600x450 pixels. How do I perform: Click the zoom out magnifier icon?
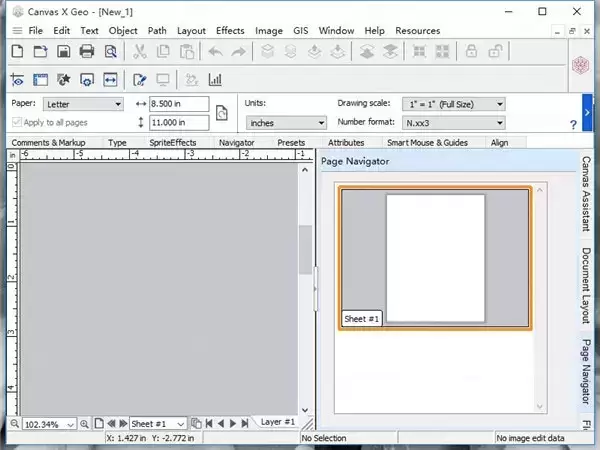[13, 424]
